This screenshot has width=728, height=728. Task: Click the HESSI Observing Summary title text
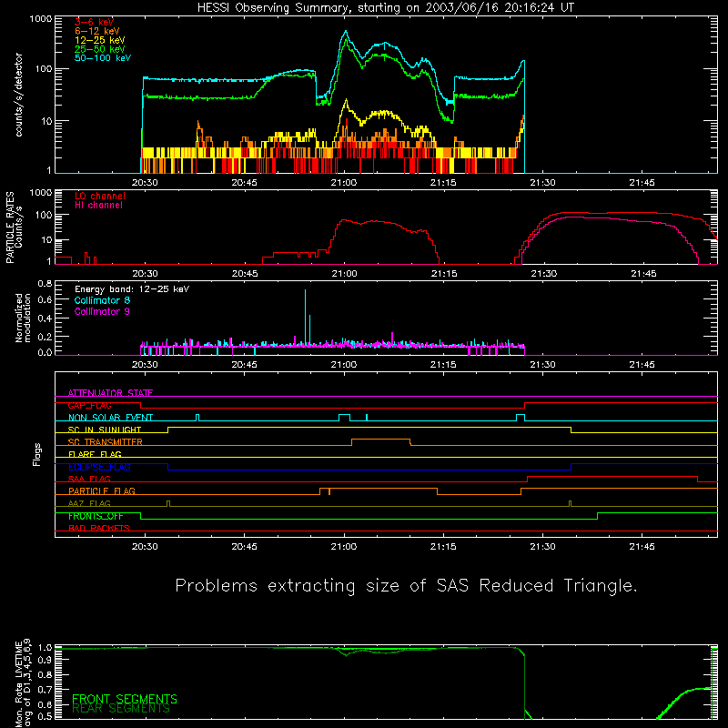tap(385, 8)
